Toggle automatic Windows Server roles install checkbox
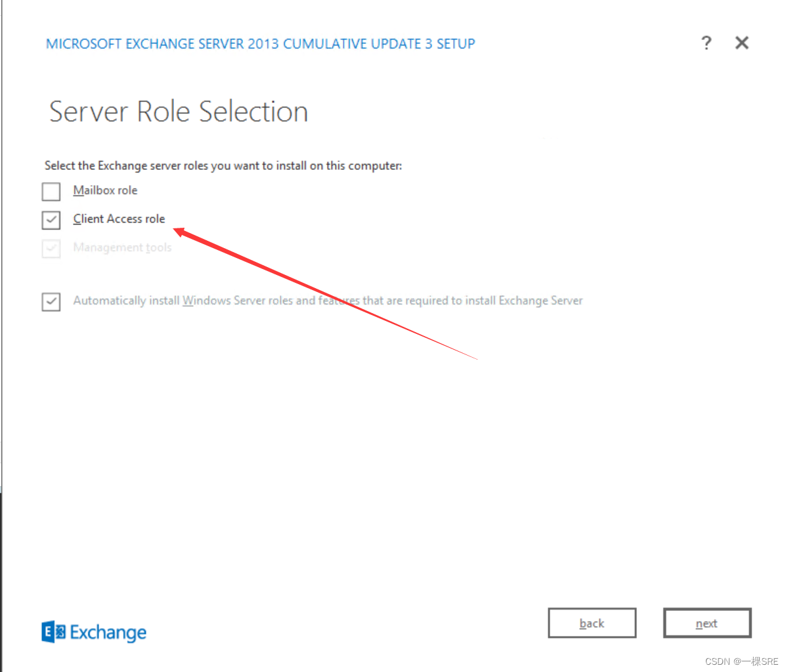788x672 pixels. click(x=51, y=301)
